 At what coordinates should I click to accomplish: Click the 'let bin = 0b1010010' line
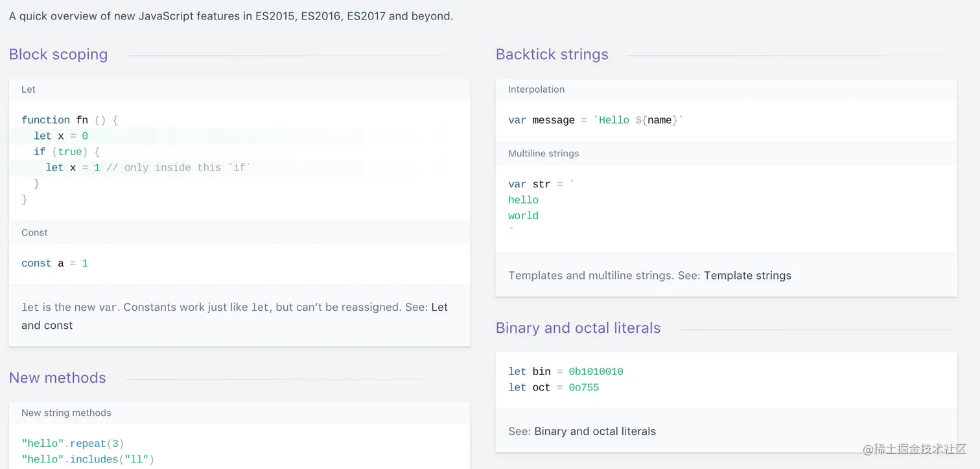(565, 372)
